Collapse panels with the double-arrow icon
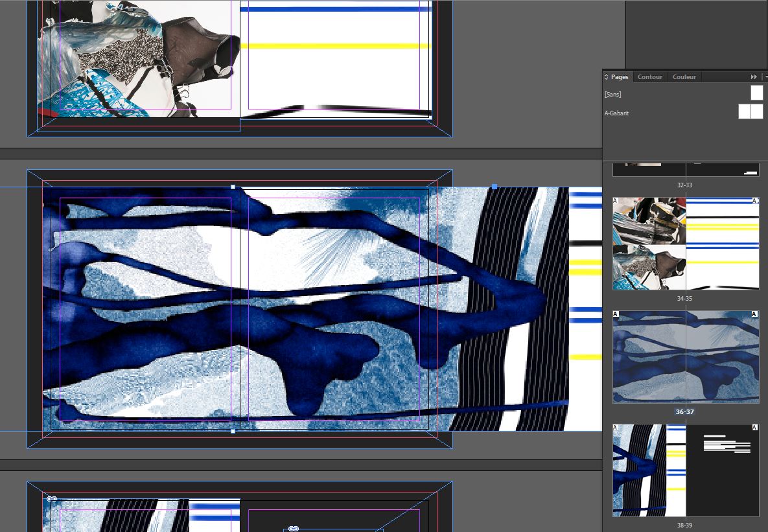The height and width of the screenshot is (532, 768). click(754, 77)
